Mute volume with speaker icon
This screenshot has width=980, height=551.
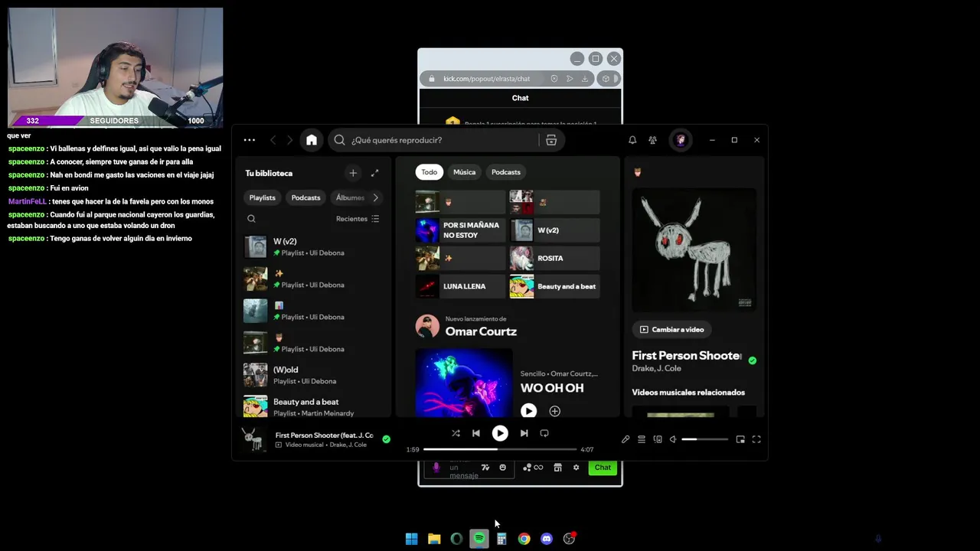[673, 439]
